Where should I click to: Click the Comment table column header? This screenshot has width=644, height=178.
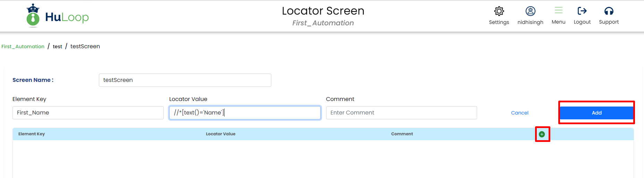(x=402, y=134)
